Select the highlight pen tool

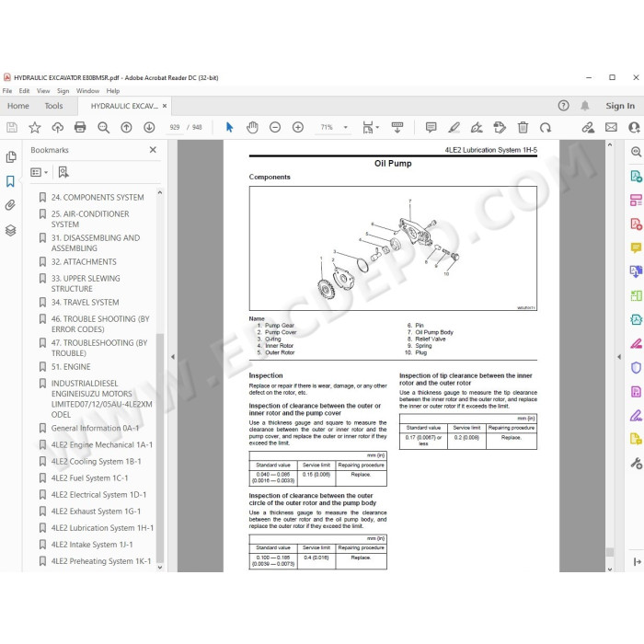tap(454, 127)
